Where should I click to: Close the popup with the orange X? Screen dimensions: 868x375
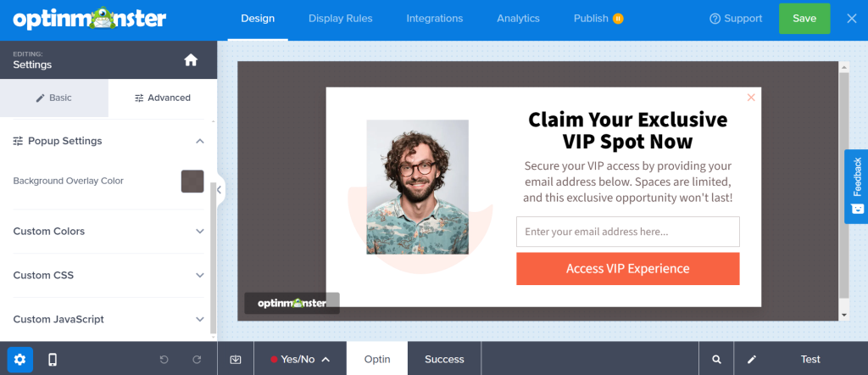click(x=751, y=98)
